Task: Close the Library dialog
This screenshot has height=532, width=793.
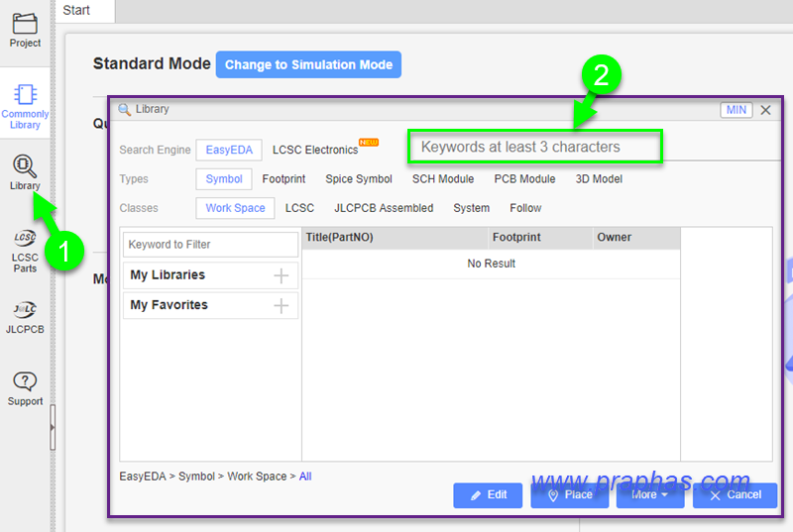Action: [765, 110]
